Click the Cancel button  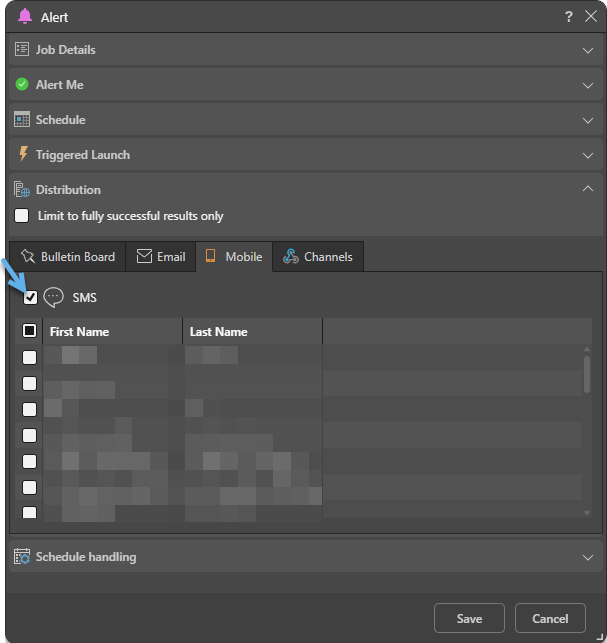pyautogui.click(x=550, y=619)
